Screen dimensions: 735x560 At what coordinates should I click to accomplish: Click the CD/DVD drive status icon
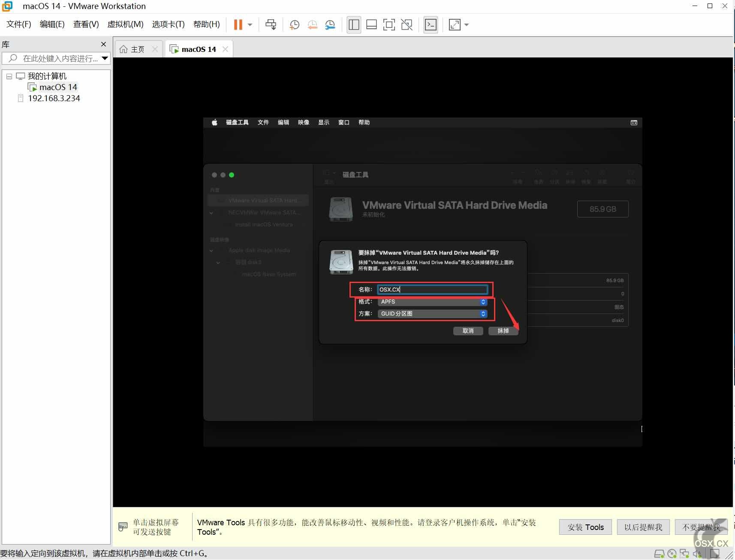click(x=672, y=554)
